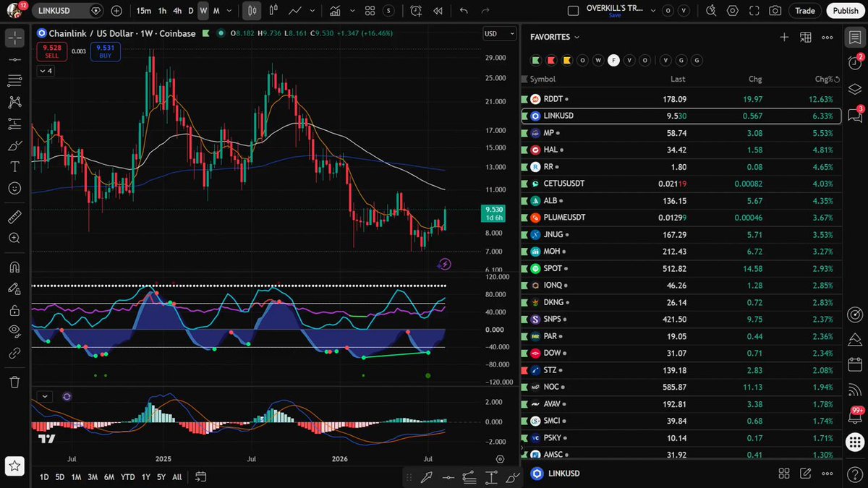Toggle lock all drawing tools
The height and width of the screenshot is (488, 868).
(14, 310)
